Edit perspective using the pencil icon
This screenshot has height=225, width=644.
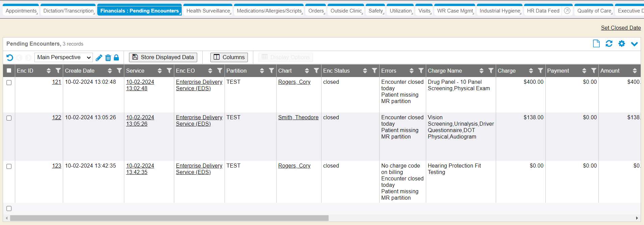tap(99, 58)
